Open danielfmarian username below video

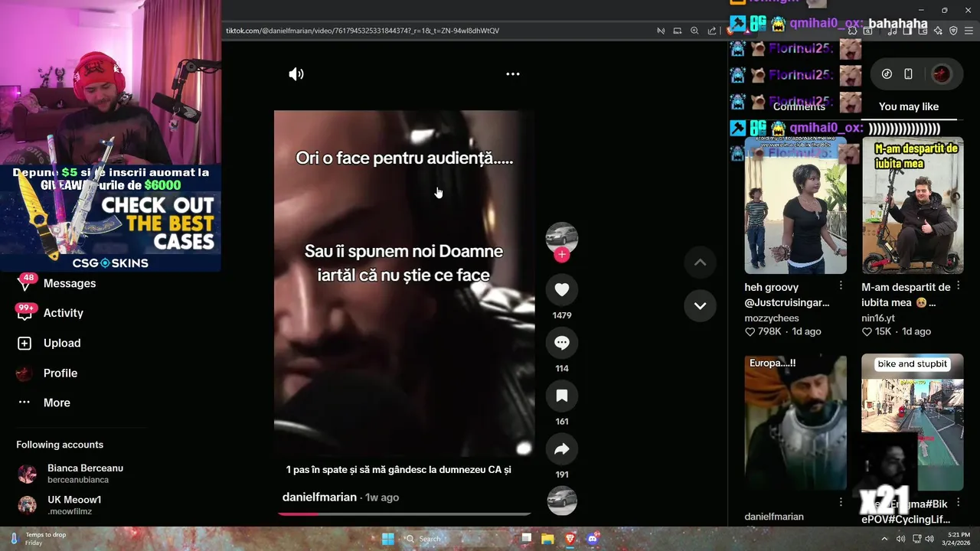(x=319, y=497)
